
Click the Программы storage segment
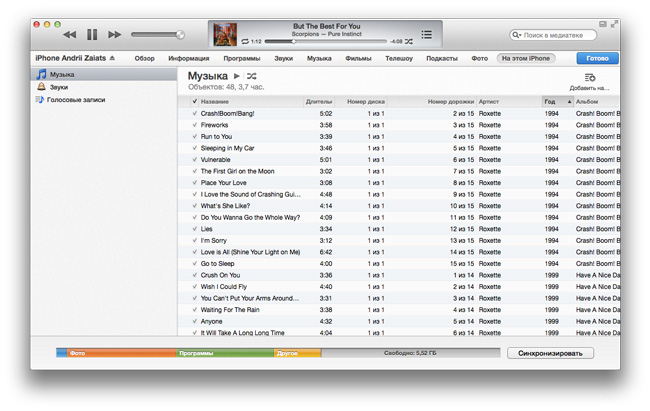click(225, 353)
